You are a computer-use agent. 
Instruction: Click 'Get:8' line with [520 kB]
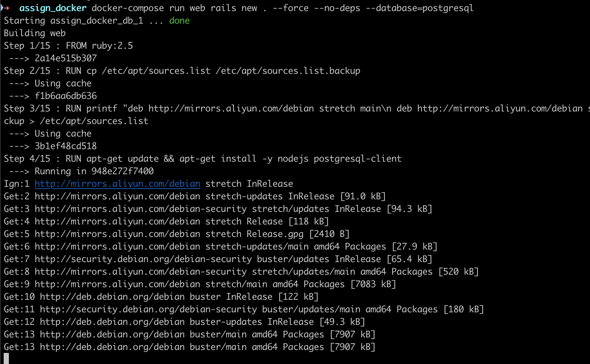coord(241,272)
